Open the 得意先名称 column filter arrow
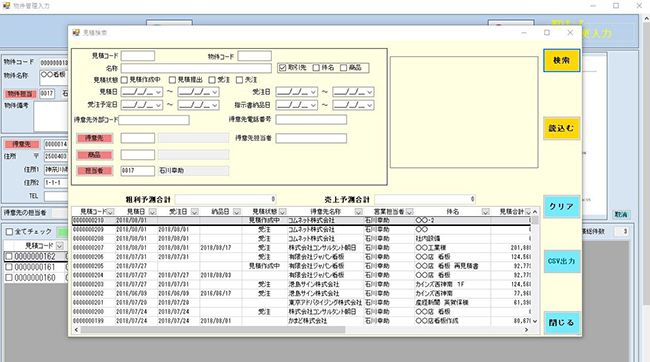 point(359,212)
